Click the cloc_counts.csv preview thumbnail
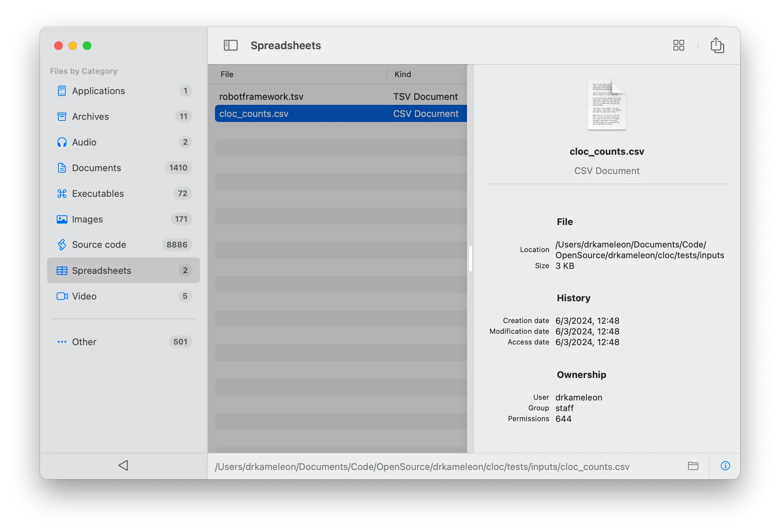The image size is (780, 532). (x=607, y=105)
